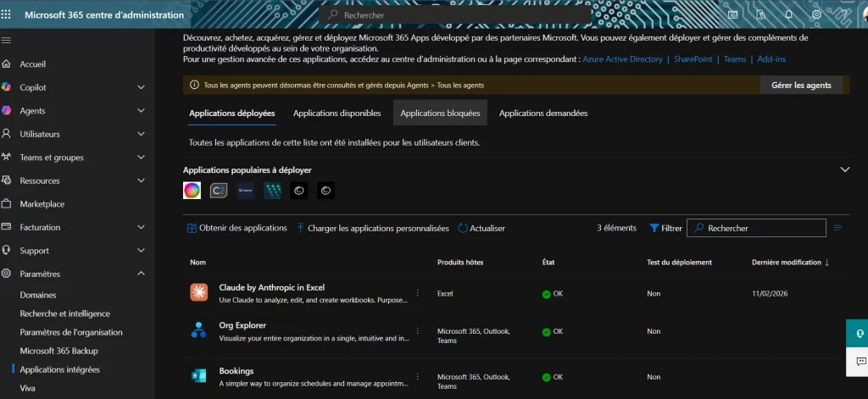Expand the Utilisateurs navigation section
868x399 pixels.
coord(141,134)
